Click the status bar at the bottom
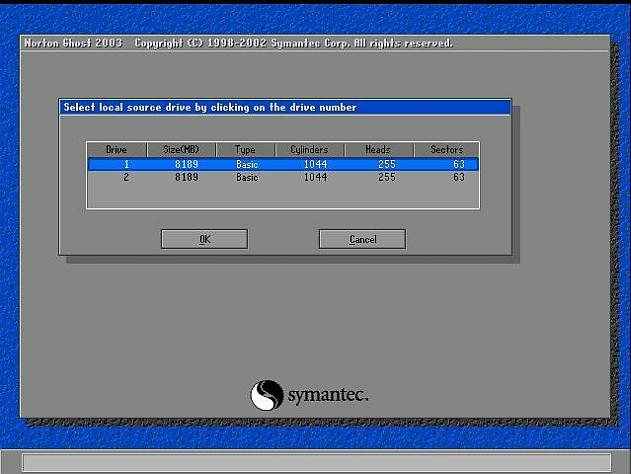This screenshot has height=474, width=631. (317, 463)
